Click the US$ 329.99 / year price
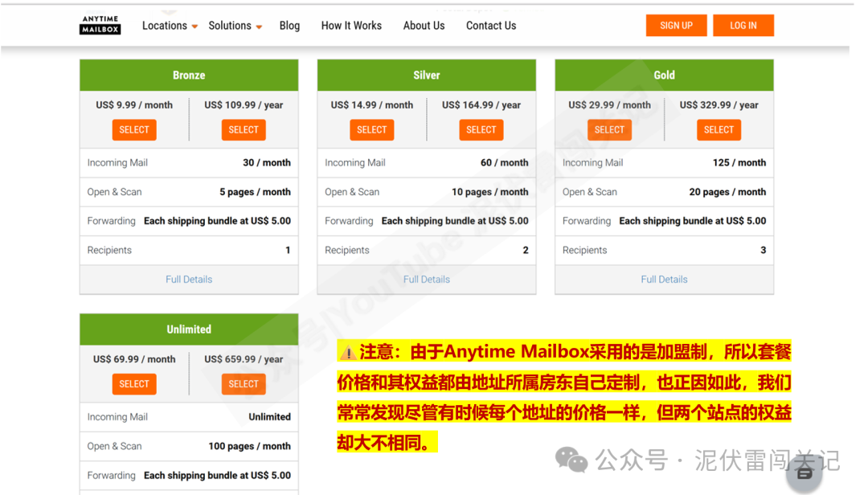The width and height of the screenshot is (868, 495). pyautogui.click(x=719, y=104)
